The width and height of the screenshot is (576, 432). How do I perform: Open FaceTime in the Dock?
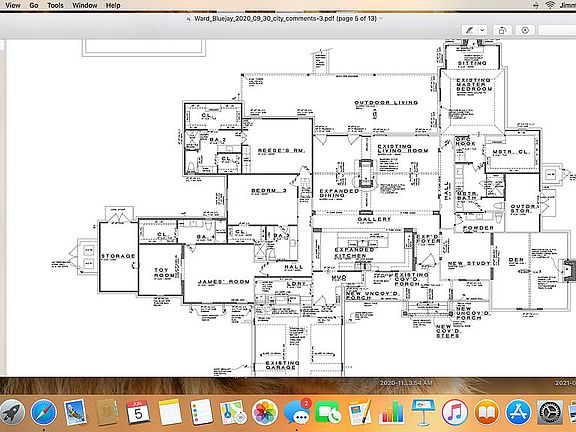pyautogui.click(x=328, y=412)
